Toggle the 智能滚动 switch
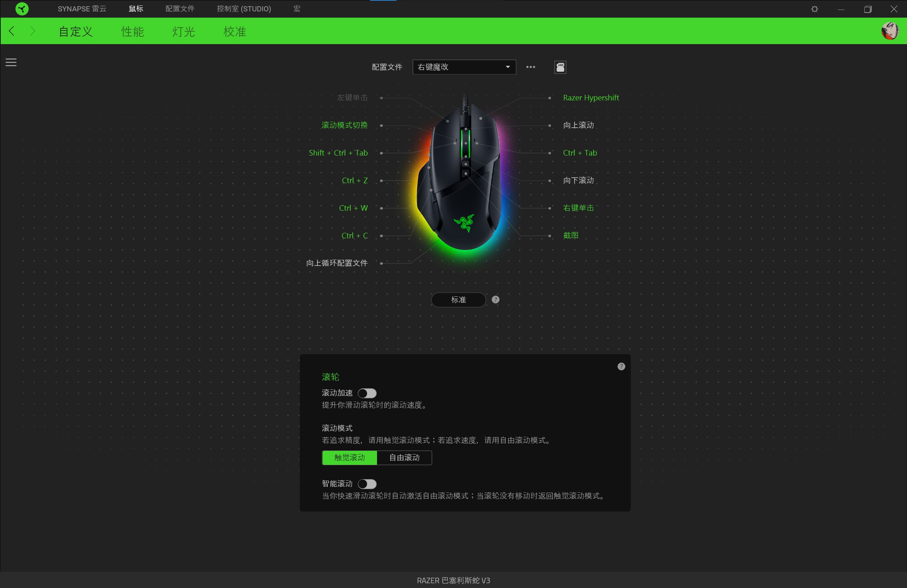907x588 pixels. pos(367,484)
